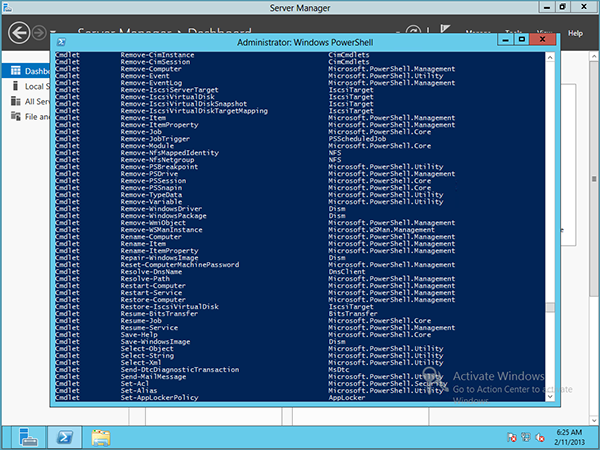Click the Set-AppLockerPolicy cmdlet text

point(159,398)
